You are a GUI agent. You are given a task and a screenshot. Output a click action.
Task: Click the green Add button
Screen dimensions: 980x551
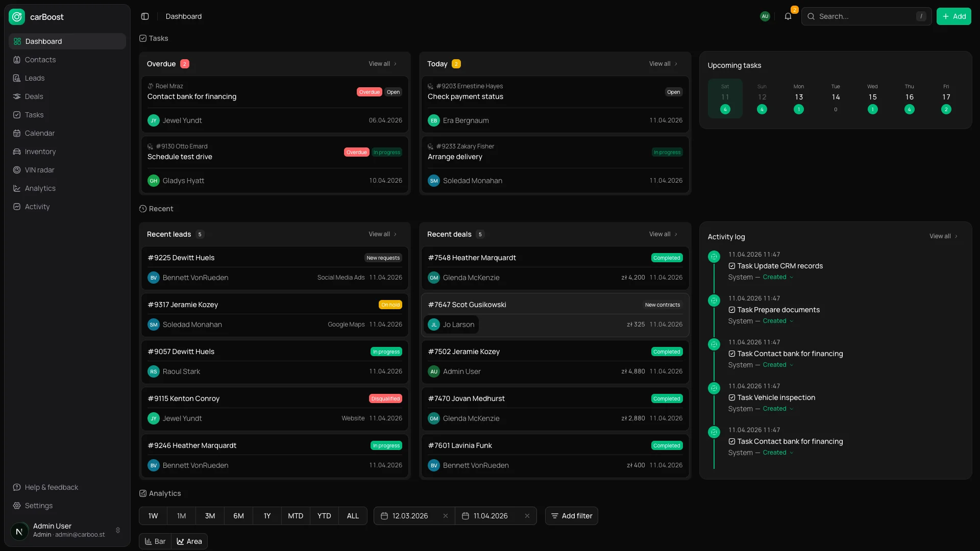953,16
